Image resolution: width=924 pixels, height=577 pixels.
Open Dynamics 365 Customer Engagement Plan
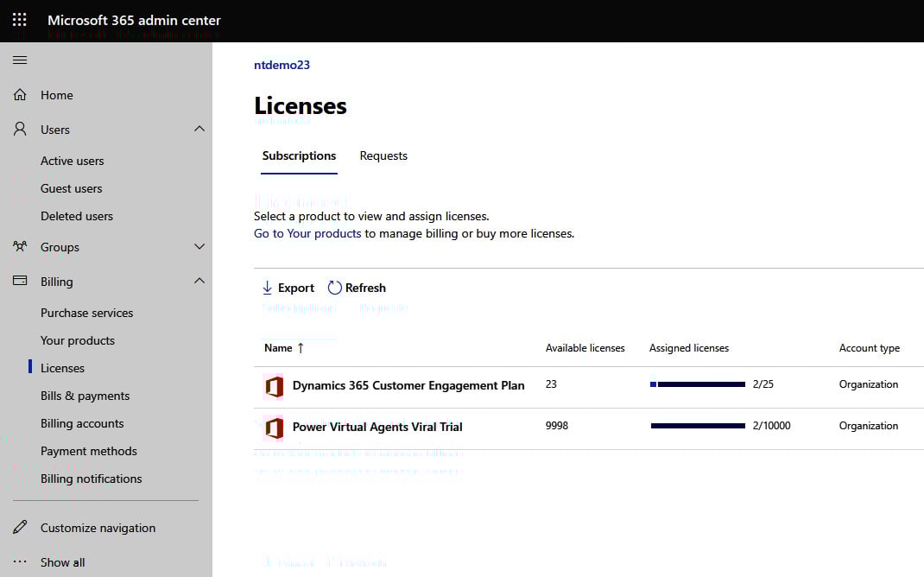[408, 385]
